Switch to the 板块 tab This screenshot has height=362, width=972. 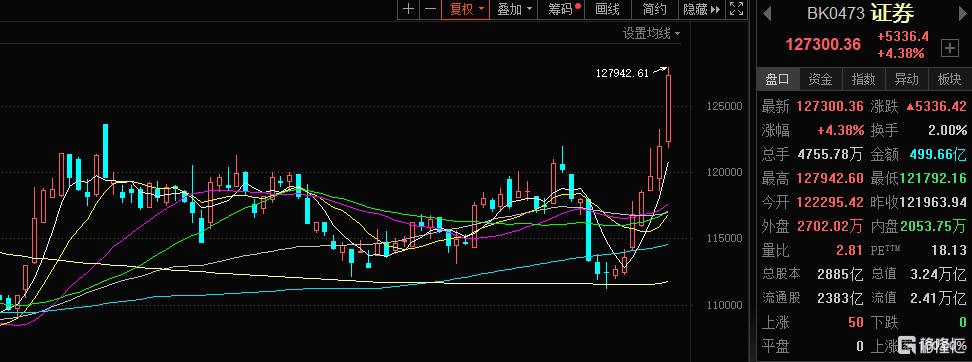click(949, 79)
